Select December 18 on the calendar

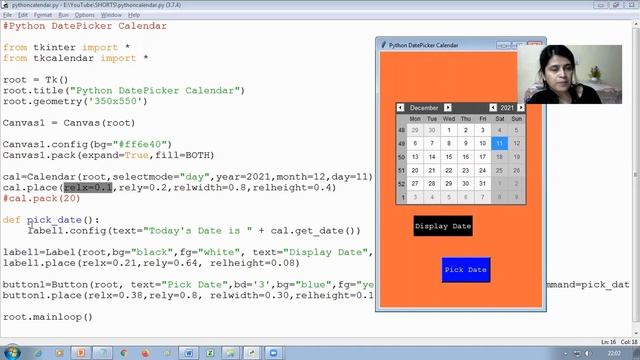(499, 157)
